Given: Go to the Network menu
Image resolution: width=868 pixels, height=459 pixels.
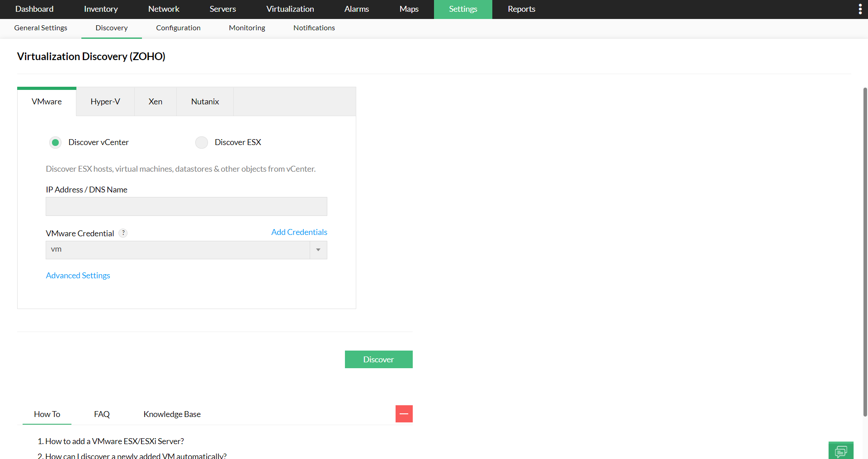Looking at the screenshot, I should 164,9.
